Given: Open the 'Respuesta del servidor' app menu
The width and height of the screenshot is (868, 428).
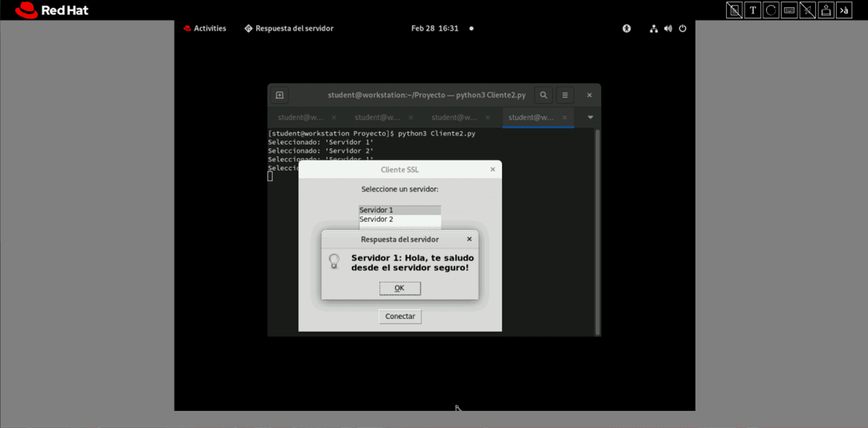Looking at the screenshot, I should [x=289, y=28].
